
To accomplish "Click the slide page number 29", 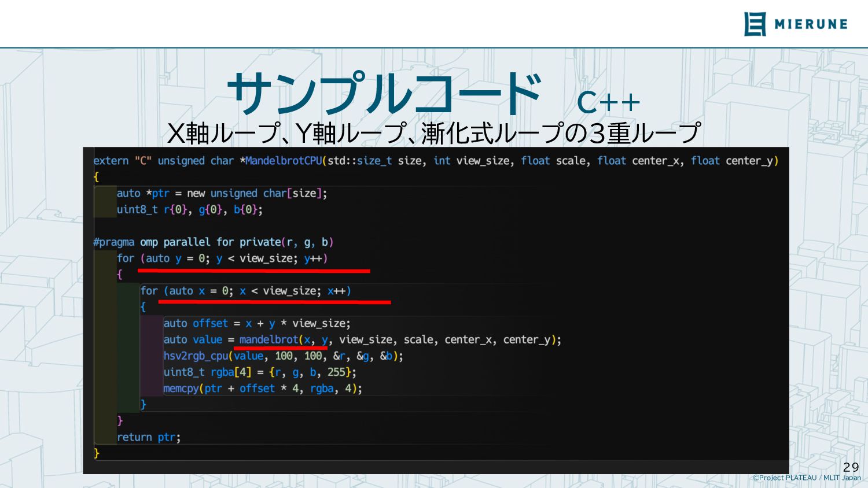I will [851, 467].
